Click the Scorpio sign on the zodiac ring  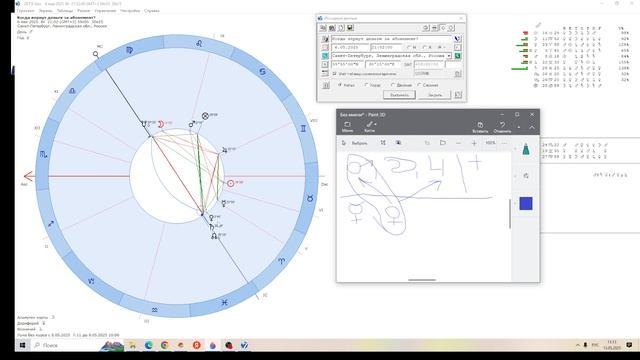pyautogui.click(x=44, y=154)
